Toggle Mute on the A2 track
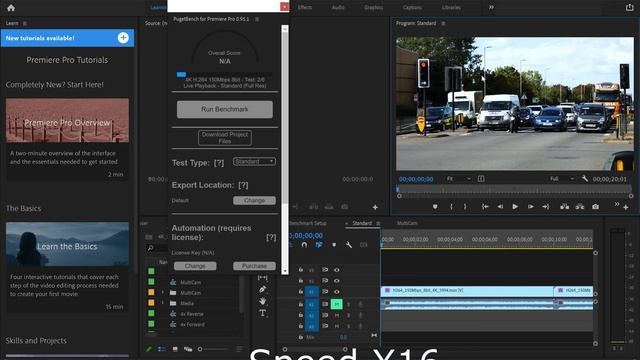The height and width of the screenshot is (360, 640). tap(337, 315)
